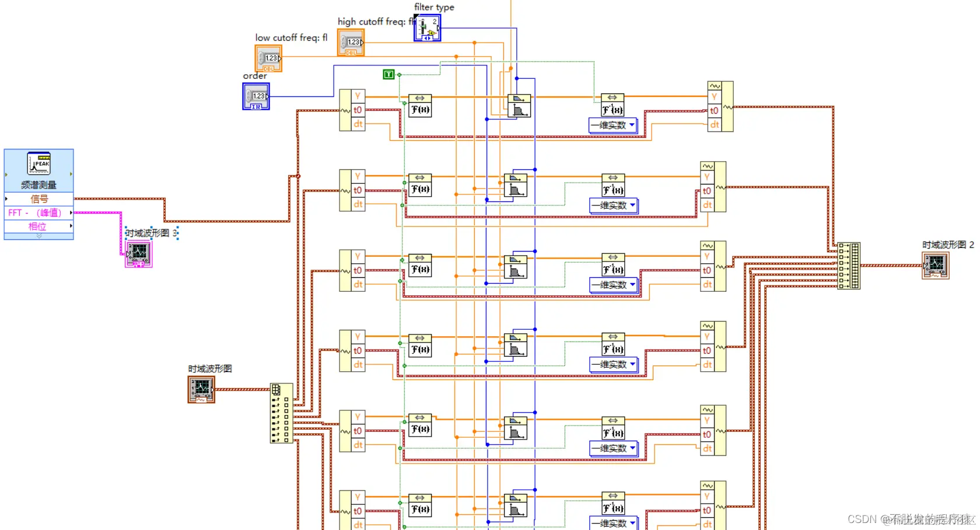Select the topmost Butterworth filter node
Image resolution: width=980 pixels, height=530 pixels.
point(519,106)
